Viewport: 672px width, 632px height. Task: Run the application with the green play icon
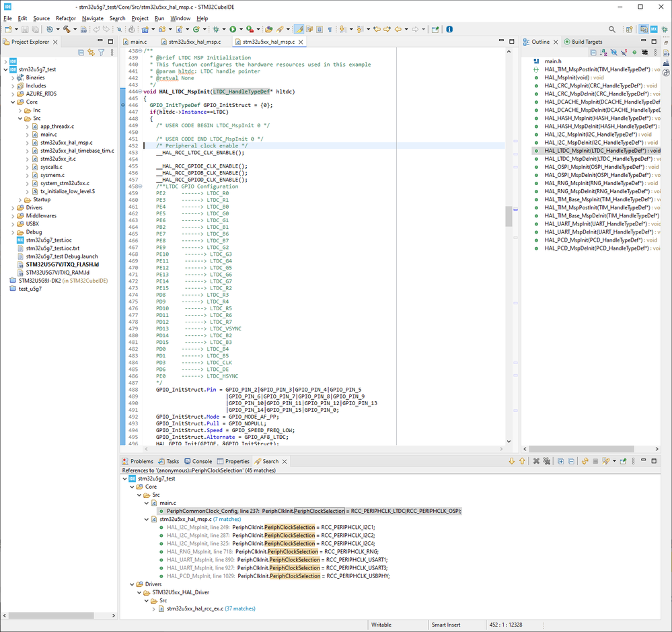[233, 28]
